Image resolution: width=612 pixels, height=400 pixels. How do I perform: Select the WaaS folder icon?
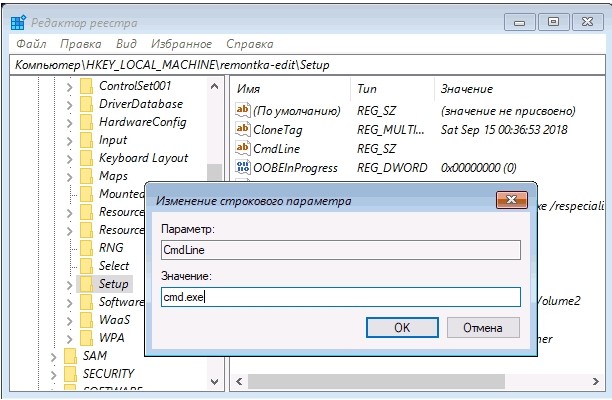(x=86, y=320)
